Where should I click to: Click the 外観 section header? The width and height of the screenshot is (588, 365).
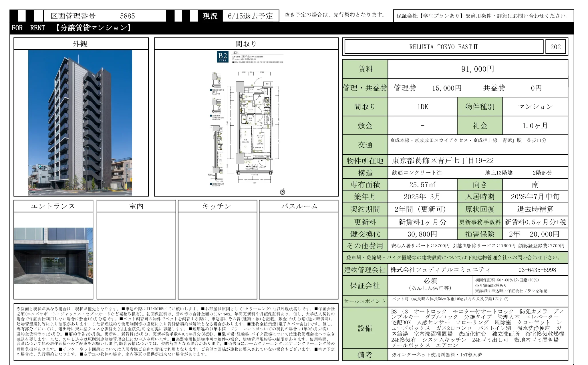pyautogui.click(x=80, y=44)
